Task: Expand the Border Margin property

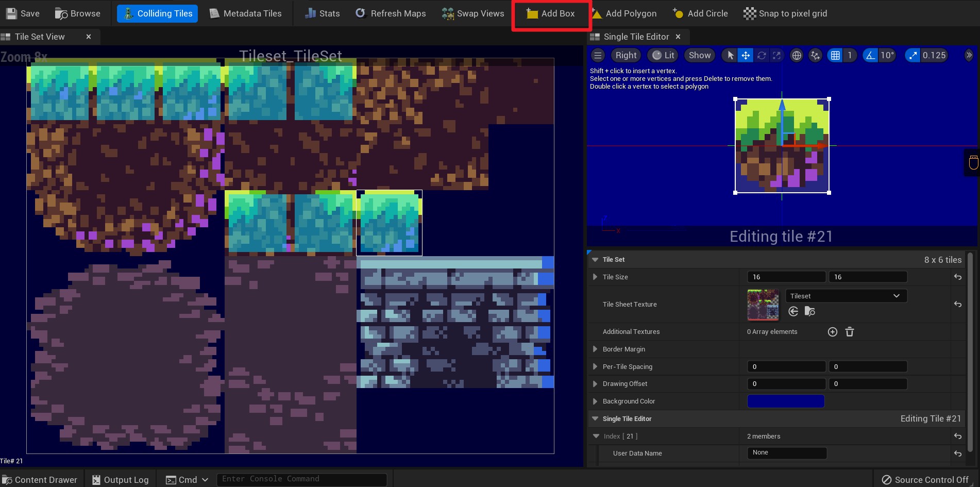Action: [595, 349]
